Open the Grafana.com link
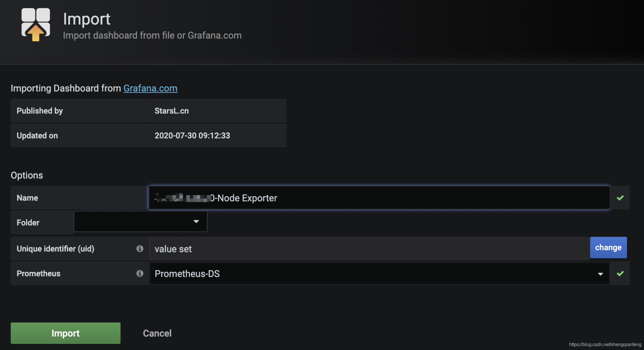This screenshot has width=644, height=350. point(150,88)
